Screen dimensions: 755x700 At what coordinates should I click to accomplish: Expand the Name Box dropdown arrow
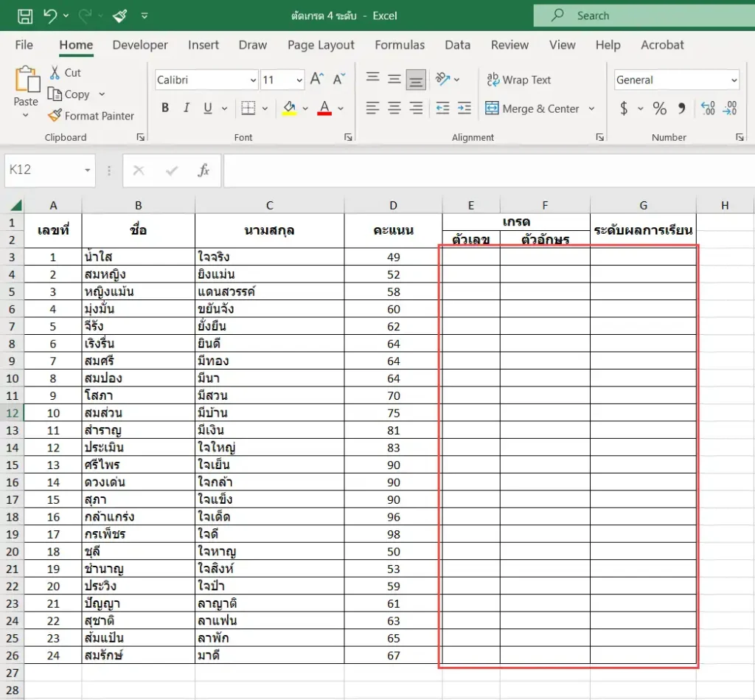pyautogui.click(x=87, y=170)
